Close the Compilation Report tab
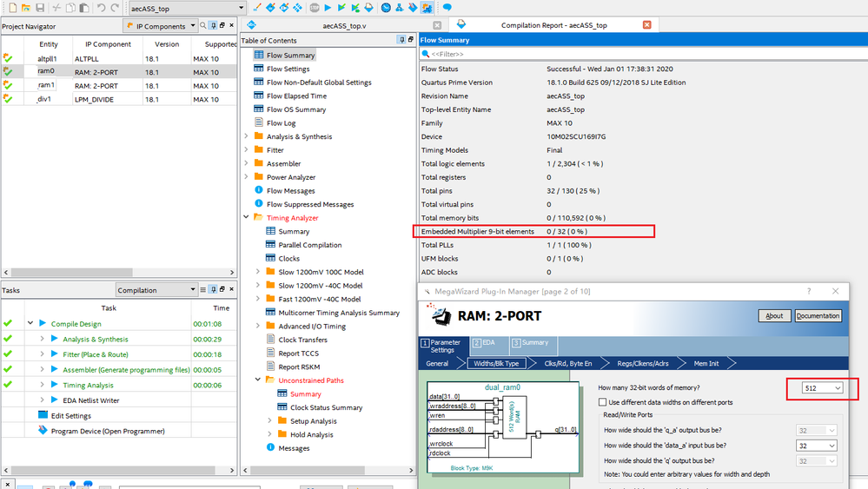Viewport: 868px width, 489px height. (x=646, y=25)
